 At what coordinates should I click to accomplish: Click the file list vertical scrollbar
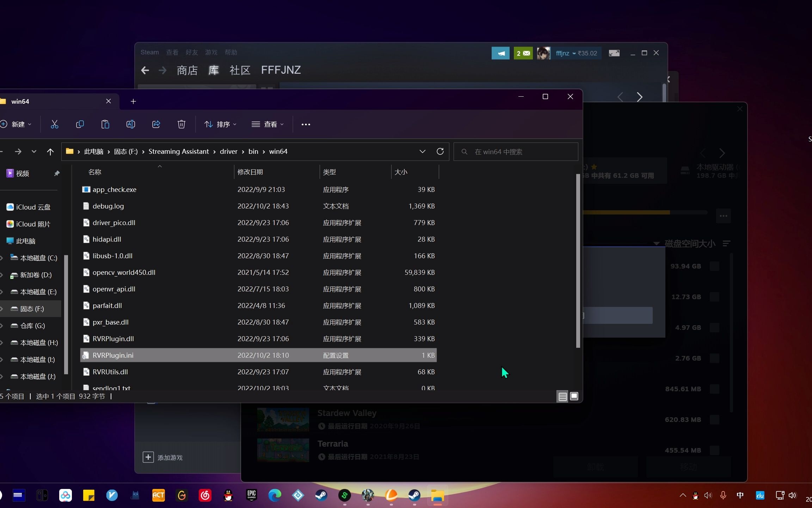tap(578, 261)
